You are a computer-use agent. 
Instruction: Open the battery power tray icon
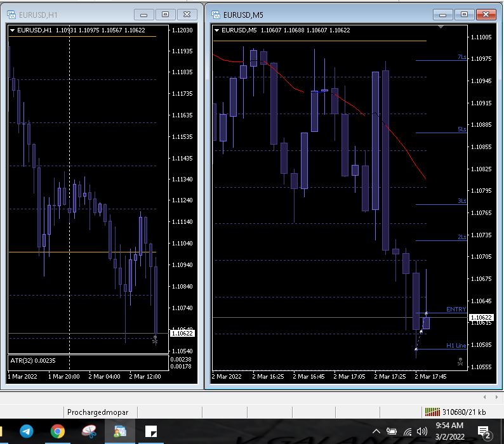coord(391,431)
